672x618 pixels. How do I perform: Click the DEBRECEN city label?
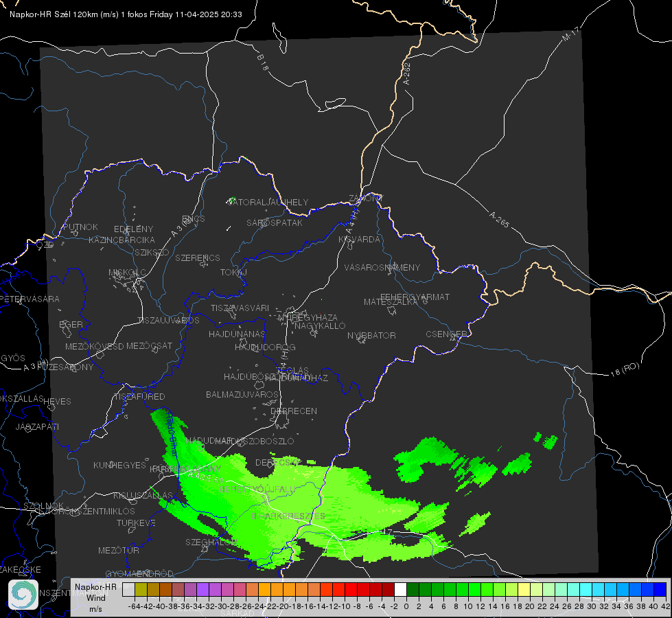[x=294, y=411]
